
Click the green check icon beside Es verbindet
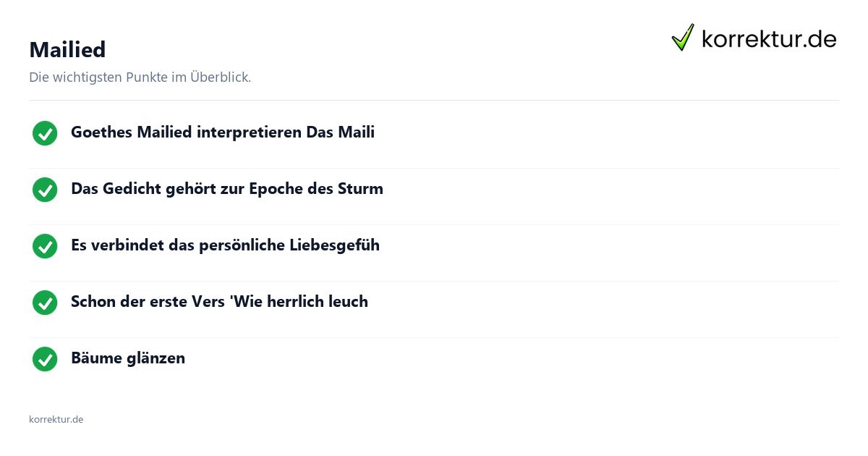[45, 246]
